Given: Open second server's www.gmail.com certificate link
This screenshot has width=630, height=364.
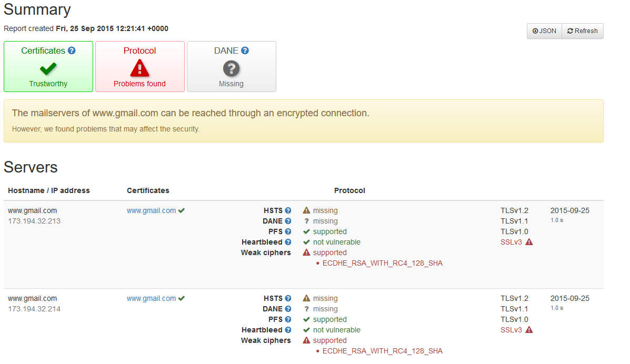Looking at the screenshot, I should [x=151, y=298].
